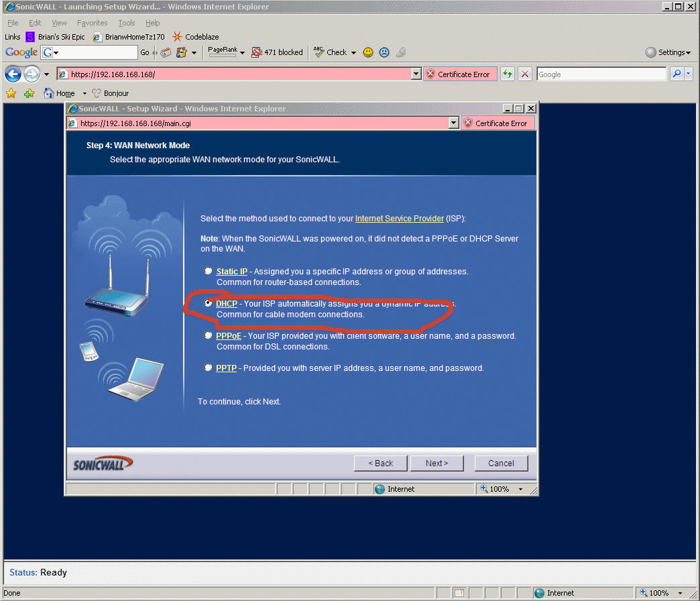Click the Google toolbar bookmarks star icon
Image resolution: width=700 pixels, height=601 pixels.
click(181, 52)
